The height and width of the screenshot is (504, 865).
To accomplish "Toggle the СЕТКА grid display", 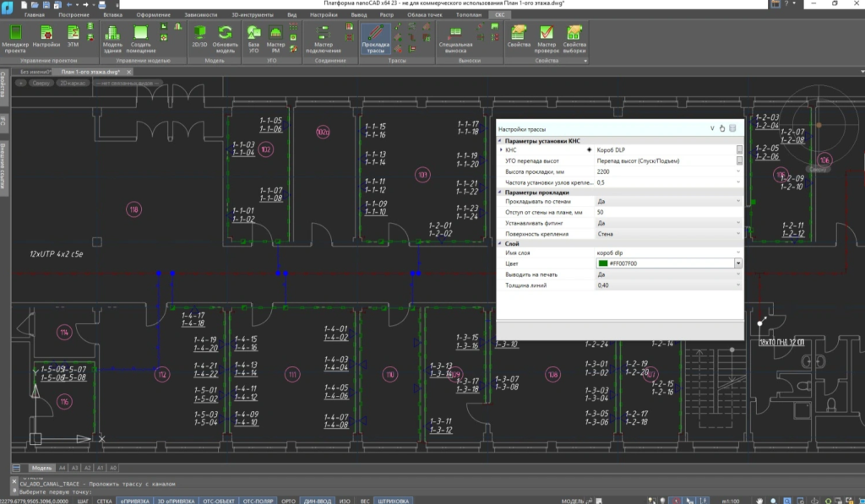I will pyautogui.click(x=105, y=500).
